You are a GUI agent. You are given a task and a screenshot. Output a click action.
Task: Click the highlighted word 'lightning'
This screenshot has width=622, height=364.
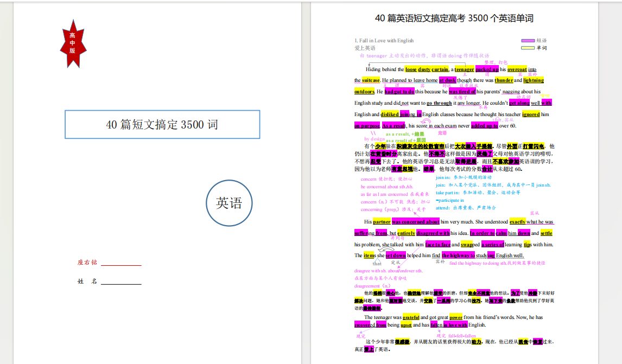534,80
